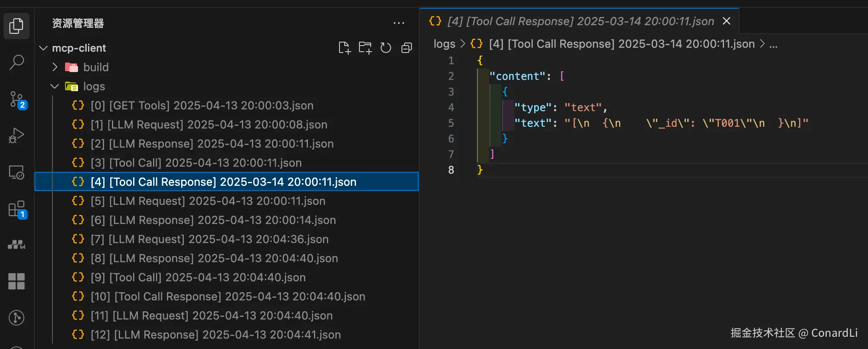Viewport: 868px width, 349px height.
Task: Click the New Folder icon
Action: (365, 48)
